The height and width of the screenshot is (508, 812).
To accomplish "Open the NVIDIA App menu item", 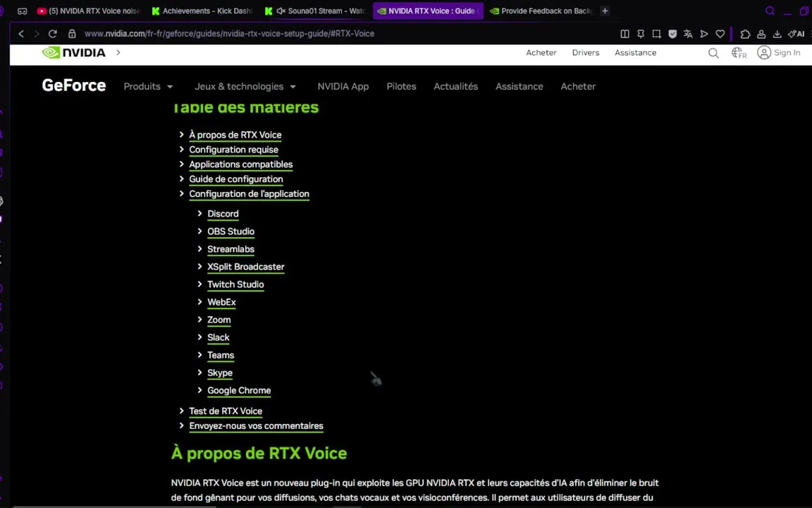I will 343,87.
